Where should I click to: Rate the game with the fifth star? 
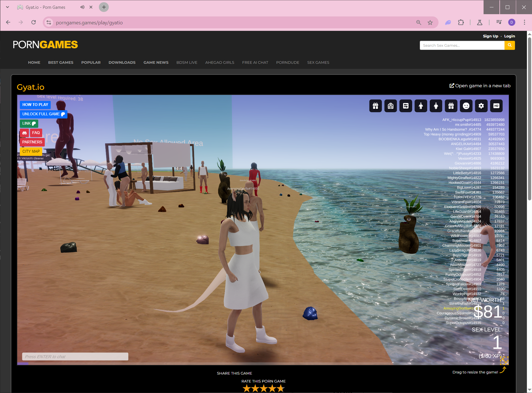click(x=281, y=388)
